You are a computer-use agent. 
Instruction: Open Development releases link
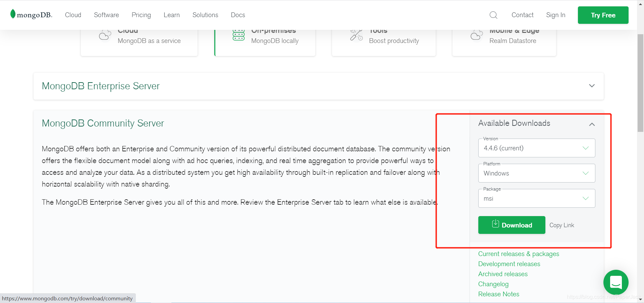pyautogui.click(x=509, y=264)
